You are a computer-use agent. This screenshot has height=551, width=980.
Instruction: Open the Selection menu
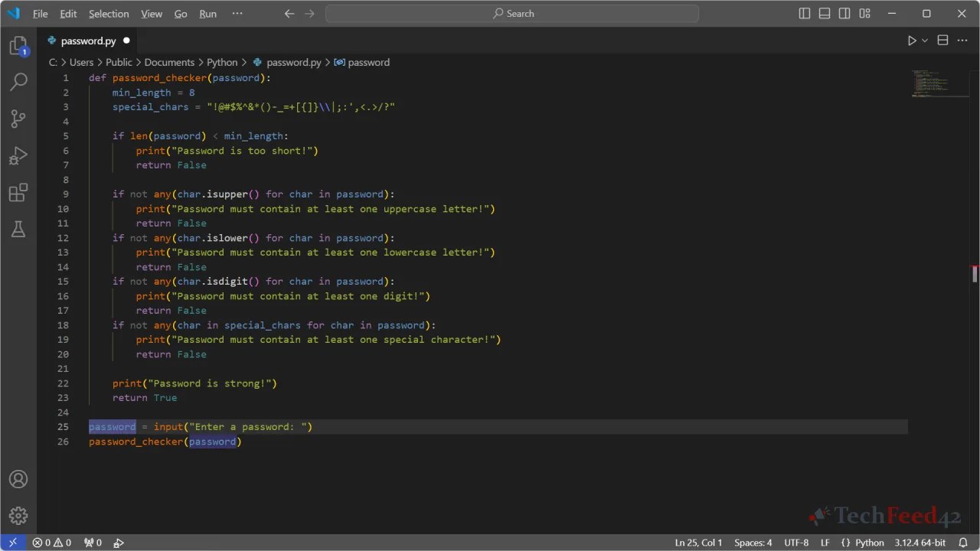109,14
